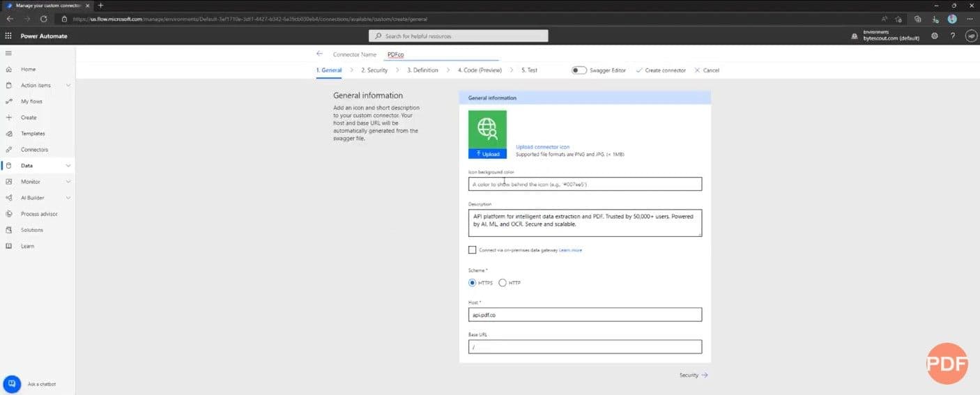Open the Help question mark icon

coord(953,36)
